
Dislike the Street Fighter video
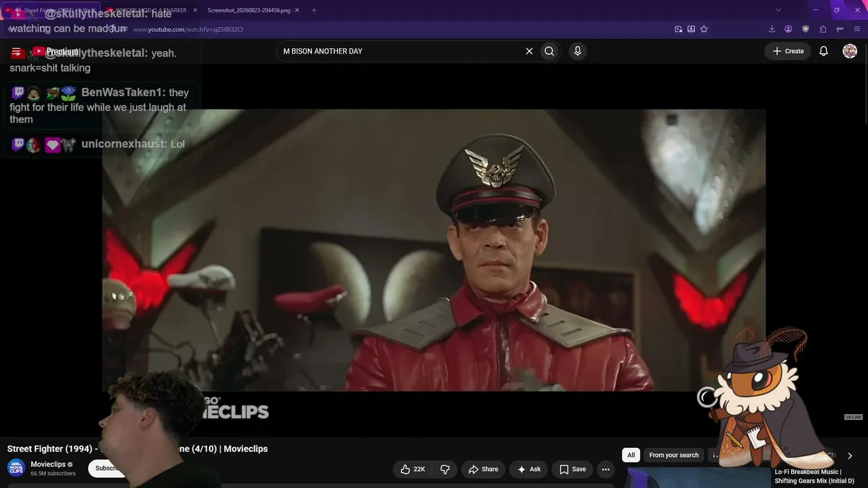[x=445, y=469]
